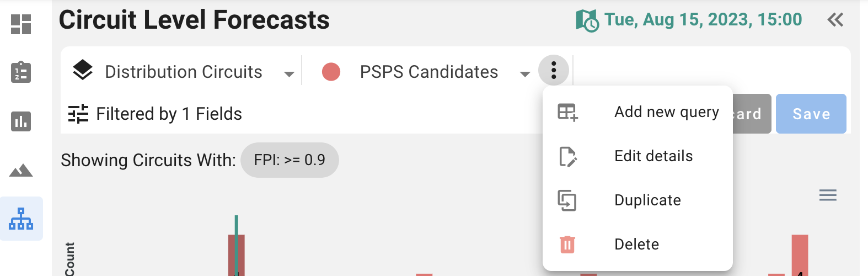
Task: Click the Save button
Action: [x=811, y=114]
